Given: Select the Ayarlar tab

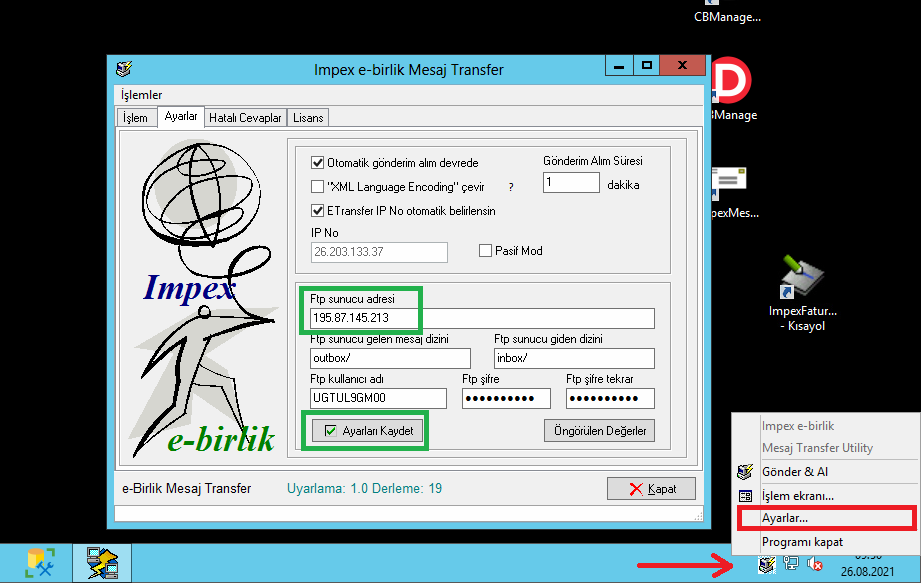Looking at the screenshot, I should pyautogui.click(x=181, y=116).
